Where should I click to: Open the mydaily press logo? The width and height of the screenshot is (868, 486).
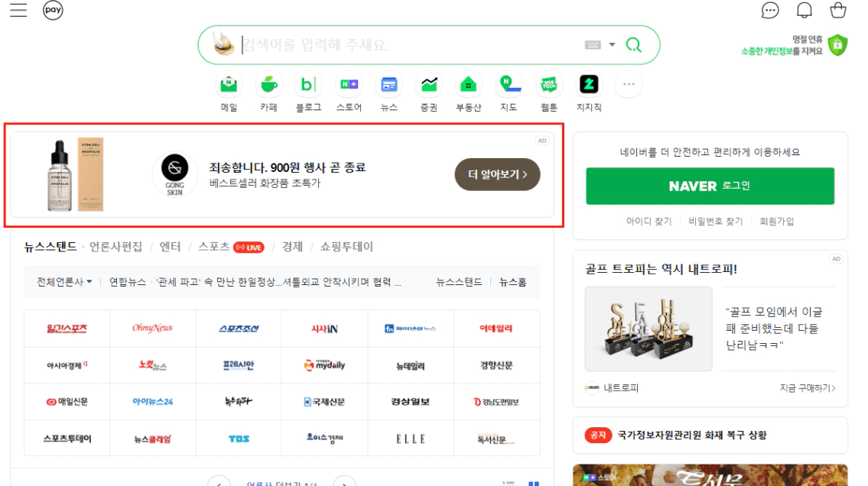pyautogui.click(x=324, y=365)
